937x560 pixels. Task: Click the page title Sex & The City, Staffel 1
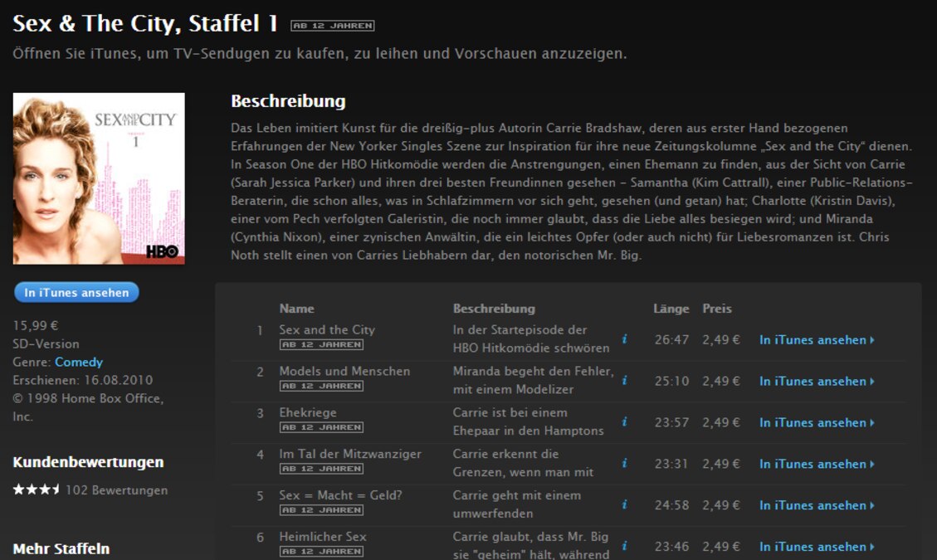[145, 24]
